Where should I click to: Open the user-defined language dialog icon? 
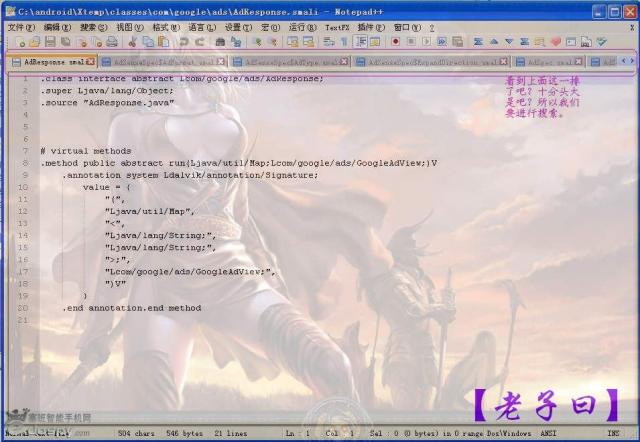(375, 42)
